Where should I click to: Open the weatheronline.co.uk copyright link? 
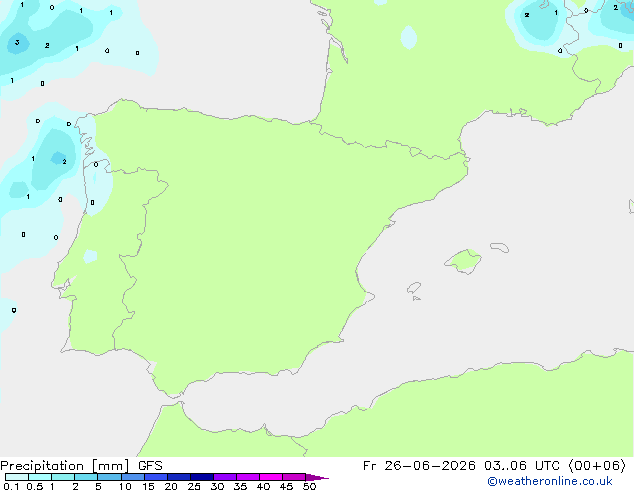tap(550, 481)
